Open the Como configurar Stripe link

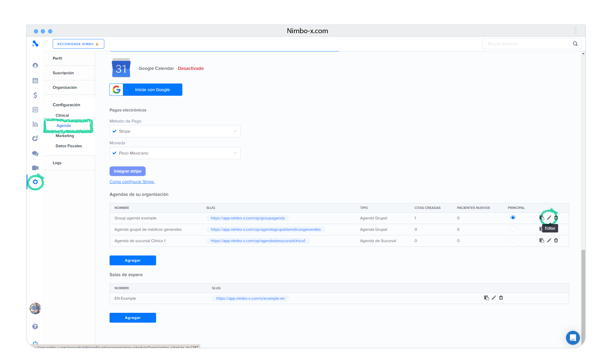[132, 182]
